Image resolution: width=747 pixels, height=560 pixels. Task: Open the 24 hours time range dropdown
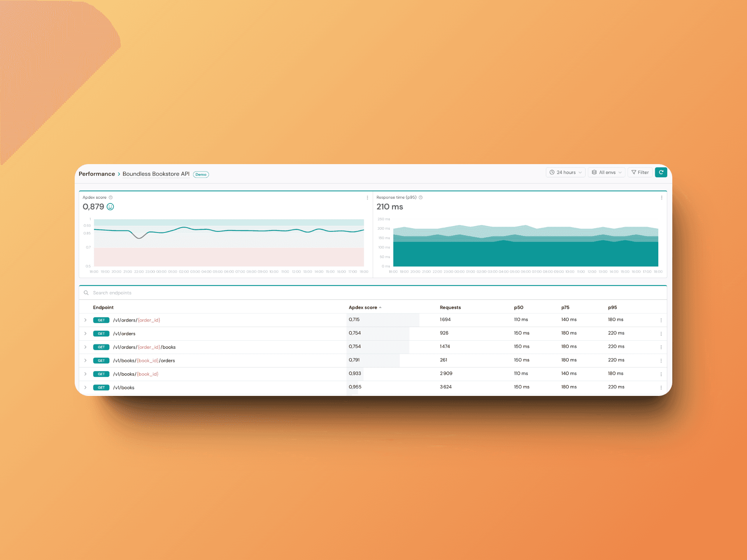pyautogui.click(x=565, y=172)
